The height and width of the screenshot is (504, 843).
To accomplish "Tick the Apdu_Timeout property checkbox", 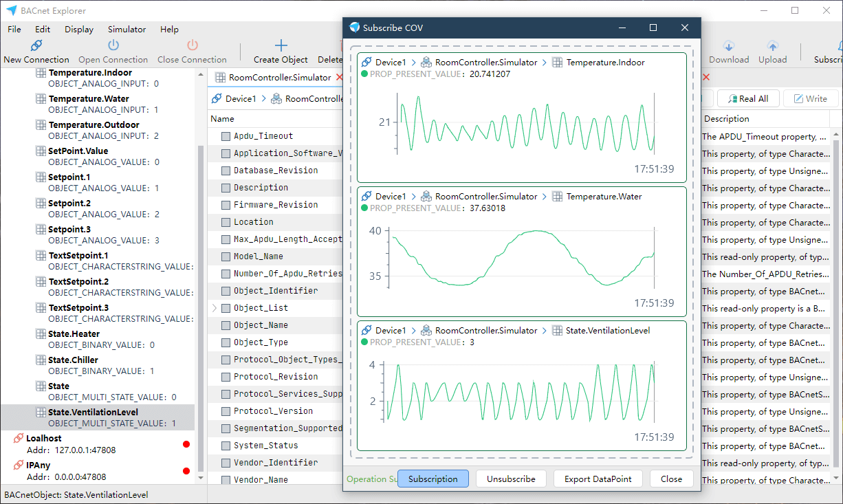I will [226, 136].
